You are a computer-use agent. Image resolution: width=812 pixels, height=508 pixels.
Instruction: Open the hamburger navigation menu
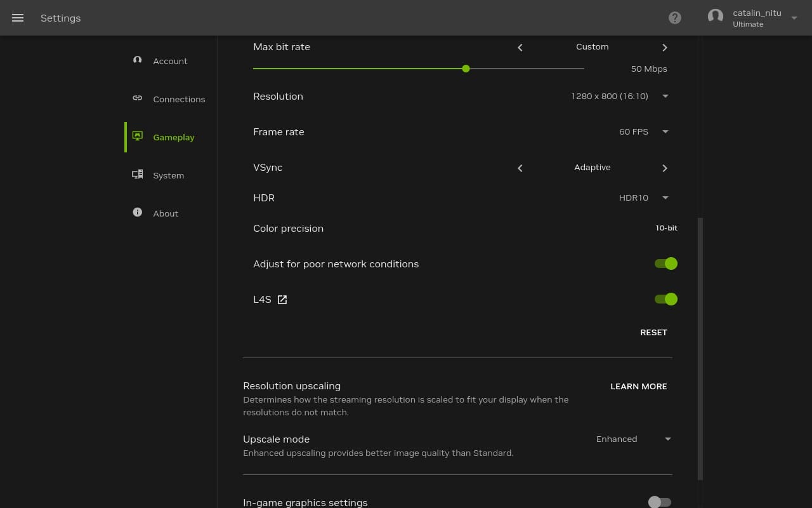click(18, 18)
